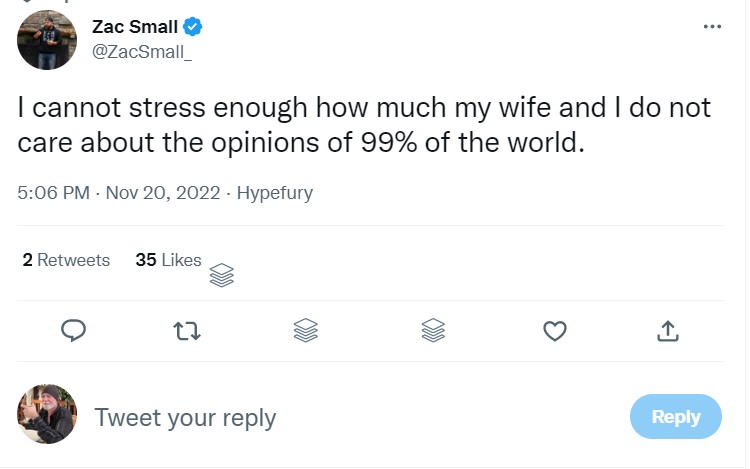Click the tweet body text

click(x=364, y=125)
